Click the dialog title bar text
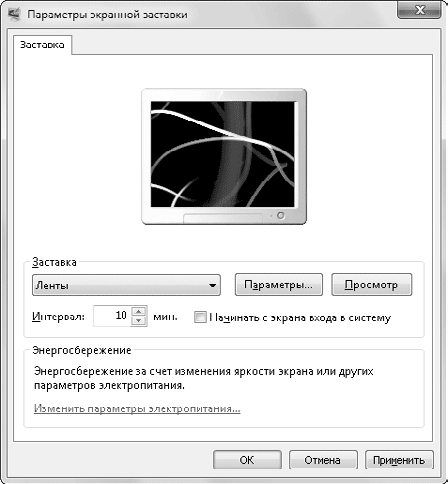Viewport: 448px width, 484px height. (x=107, y=15)
